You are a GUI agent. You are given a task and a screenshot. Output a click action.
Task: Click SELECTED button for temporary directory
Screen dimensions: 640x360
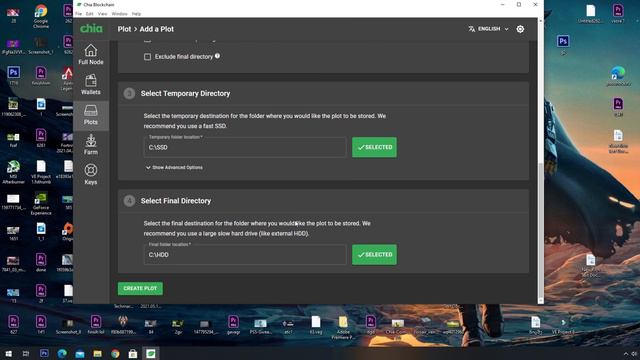[374, 147]
